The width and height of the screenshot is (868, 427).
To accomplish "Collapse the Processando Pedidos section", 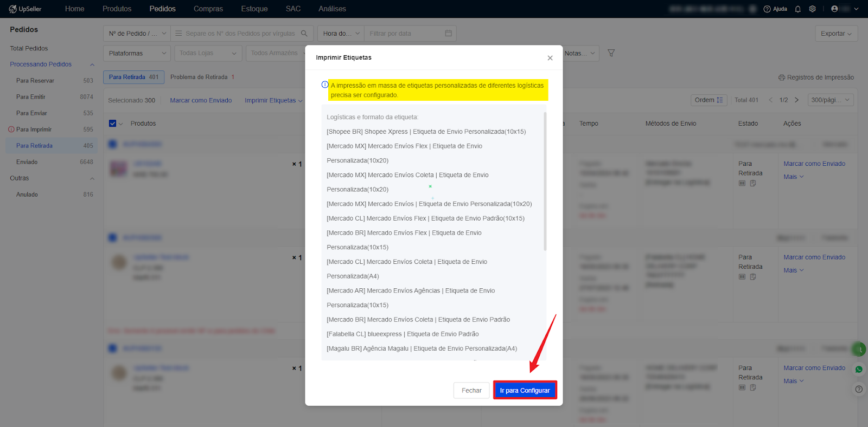I will (x=92, y=64).
